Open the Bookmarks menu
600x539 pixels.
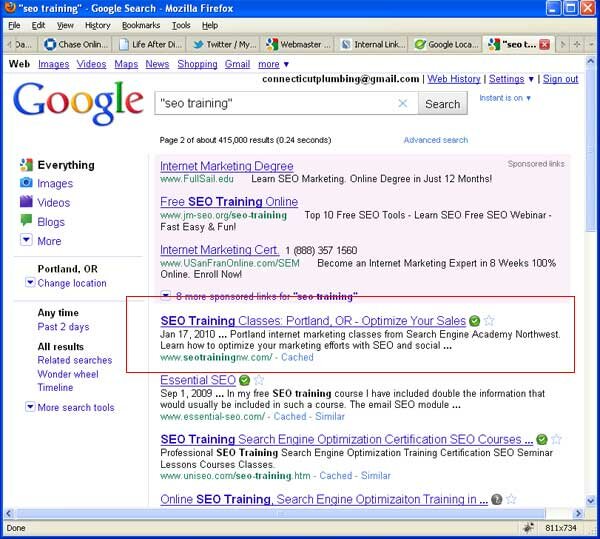coord(141,25)
